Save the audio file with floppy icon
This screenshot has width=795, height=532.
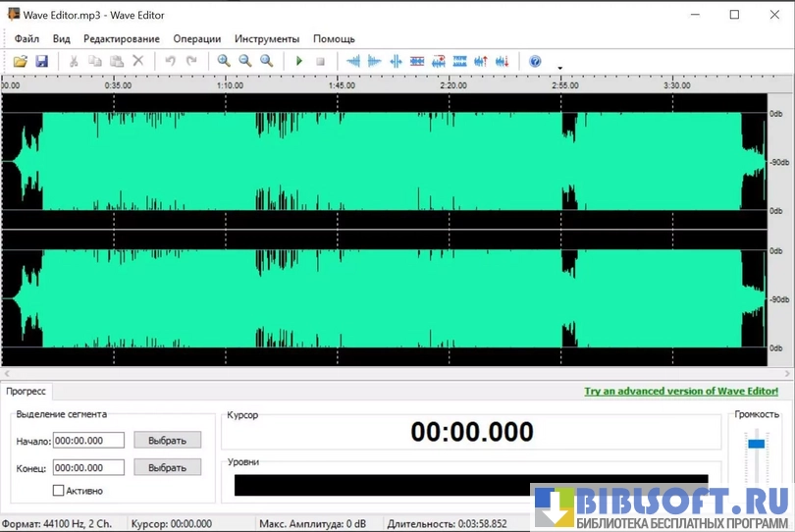[x=41, y=61]
